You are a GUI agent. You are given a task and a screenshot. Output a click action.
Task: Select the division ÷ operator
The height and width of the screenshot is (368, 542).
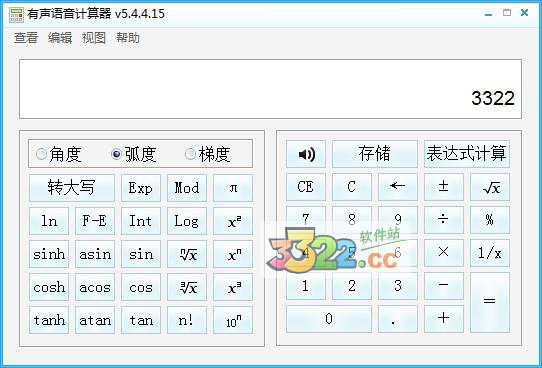pyautogui.click(x=443, y=220)
